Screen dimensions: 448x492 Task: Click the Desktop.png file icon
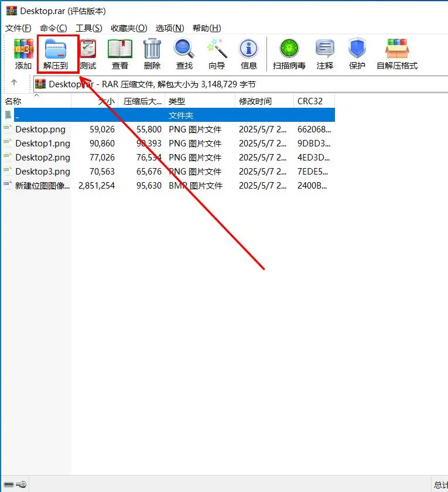click(x=8, y=129)
